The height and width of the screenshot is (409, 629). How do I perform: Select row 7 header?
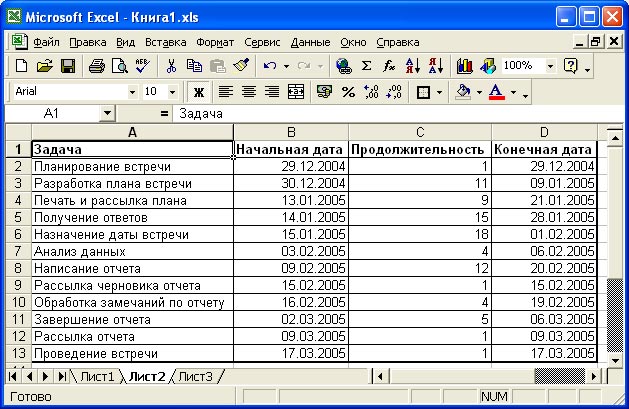click(18, 251)
